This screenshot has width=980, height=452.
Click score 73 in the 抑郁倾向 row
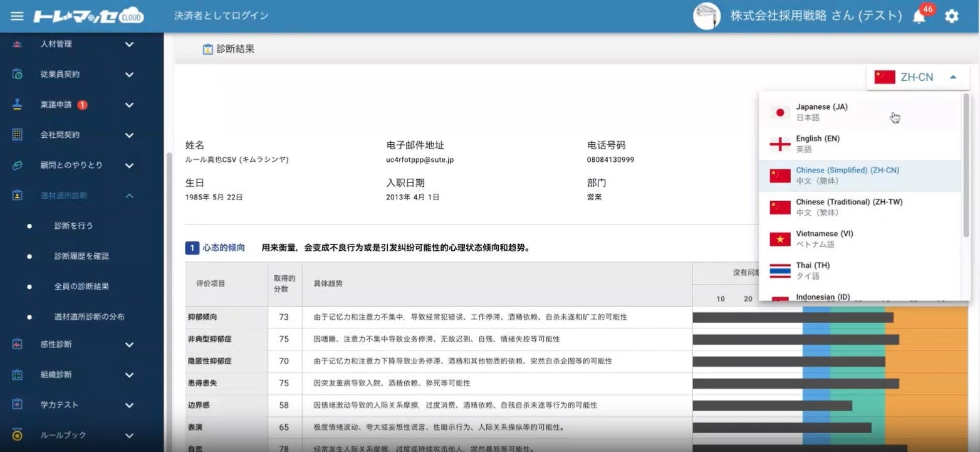(284, 317)
